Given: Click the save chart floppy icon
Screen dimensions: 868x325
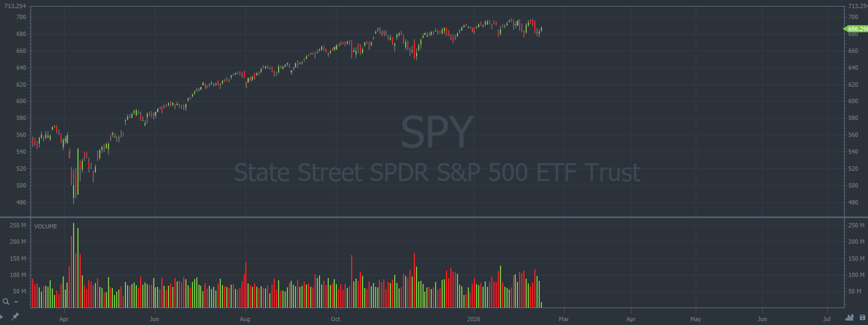Looking at the screenshot, I should tap(862, 317).
